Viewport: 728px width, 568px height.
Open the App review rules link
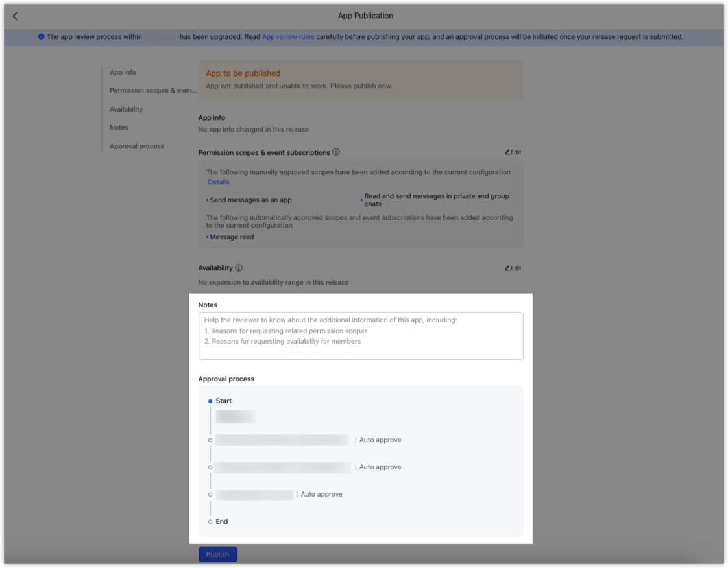pyautogui.click(x=287, y=37)
